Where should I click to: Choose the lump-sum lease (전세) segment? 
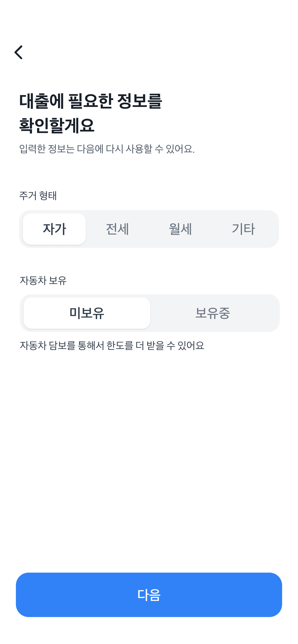(117, 229)
